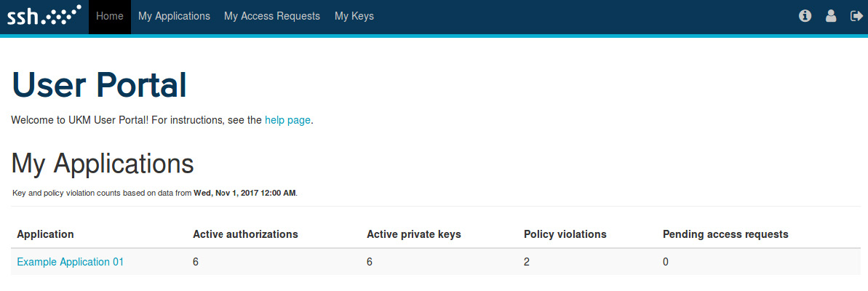Open the info icon in top bar

coord(805,16)
